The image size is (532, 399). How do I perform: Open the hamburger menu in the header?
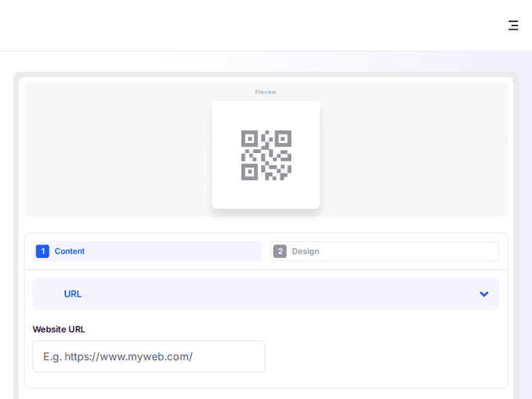tap(514, 26)
